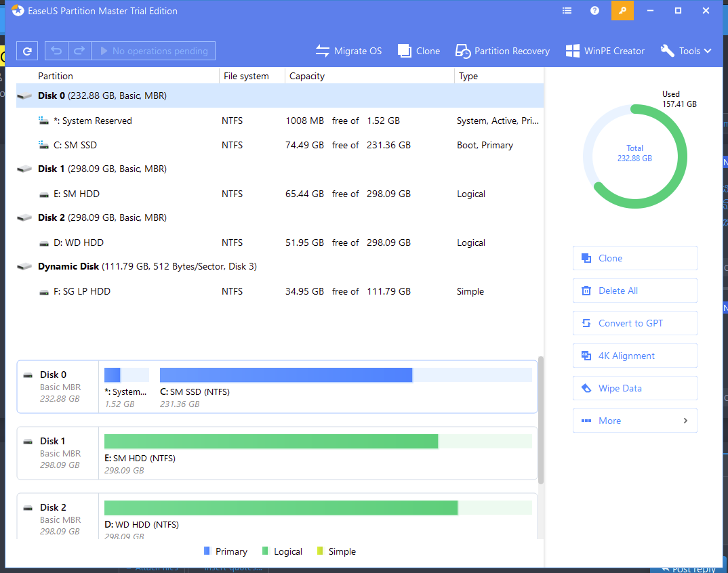The height and width of the screenshot is (573, 728).
Task: Click the three-dot icon beside More
Action: point(586,421)
